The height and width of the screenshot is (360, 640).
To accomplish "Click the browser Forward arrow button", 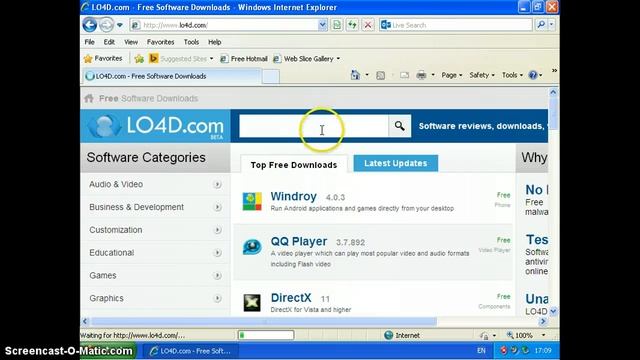I will tap(107, 25).
